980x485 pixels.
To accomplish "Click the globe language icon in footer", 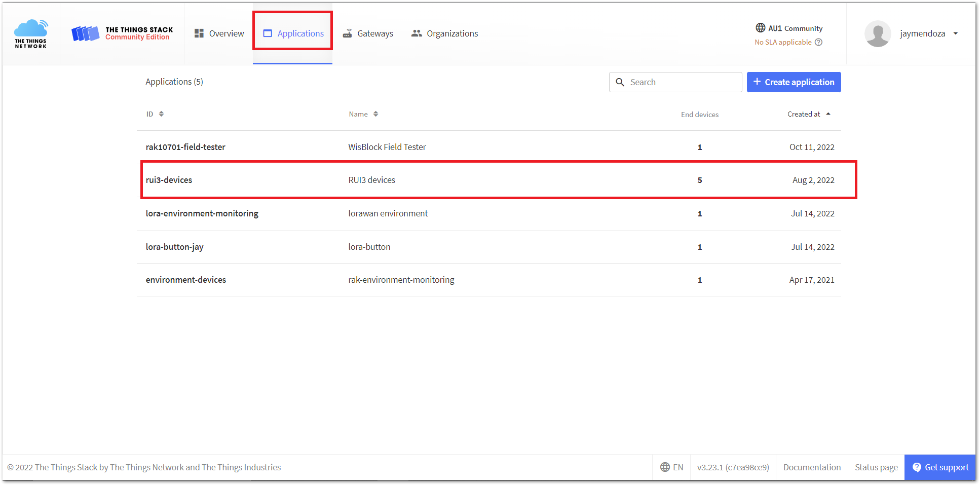I will 665,467.
